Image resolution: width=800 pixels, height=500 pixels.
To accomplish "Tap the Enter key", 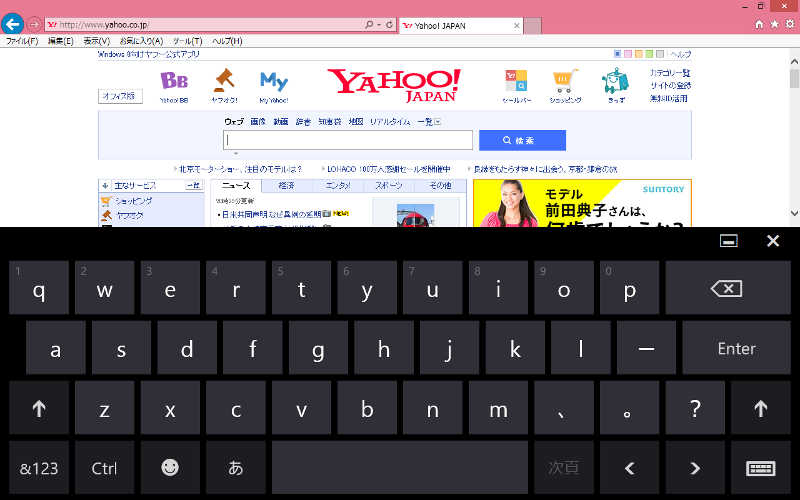I will pos(737,348).
